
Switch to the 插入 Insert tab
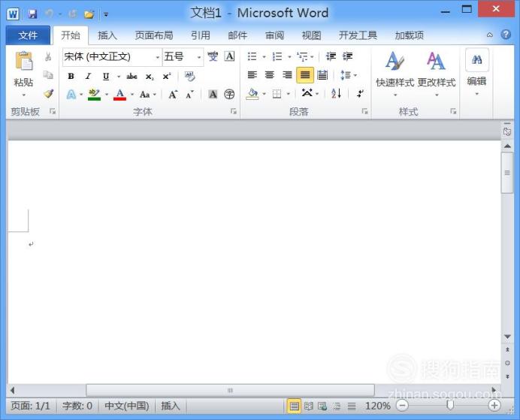[x=107, y=35]
